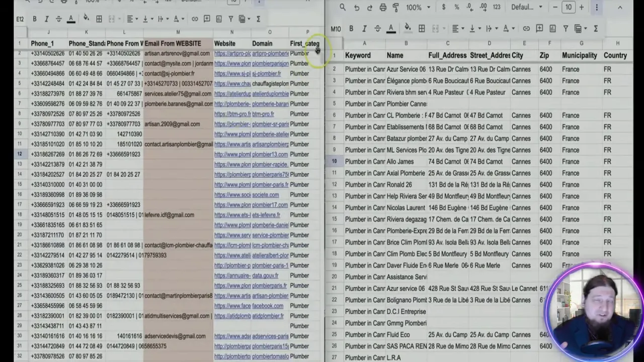
Task: Toggle bold in the left sheet toolbar
Action: [34, 19]
